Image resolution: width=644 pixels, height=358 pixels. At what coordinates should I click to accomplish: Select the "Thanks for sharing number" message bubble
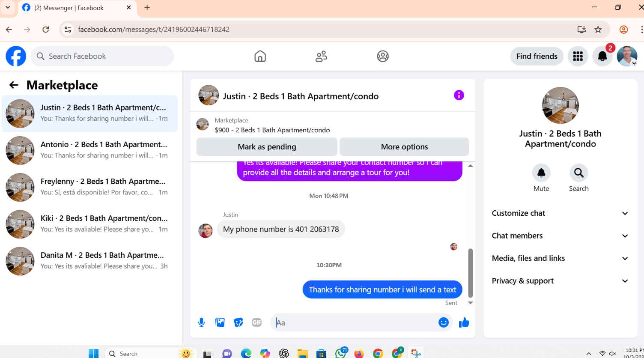pos(382,289)
